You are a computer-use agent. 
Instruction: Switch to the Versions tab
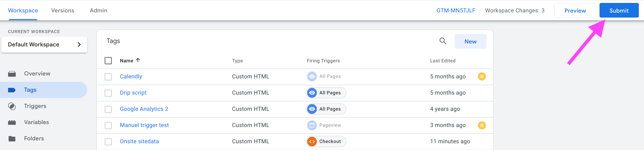pos(62,11)
